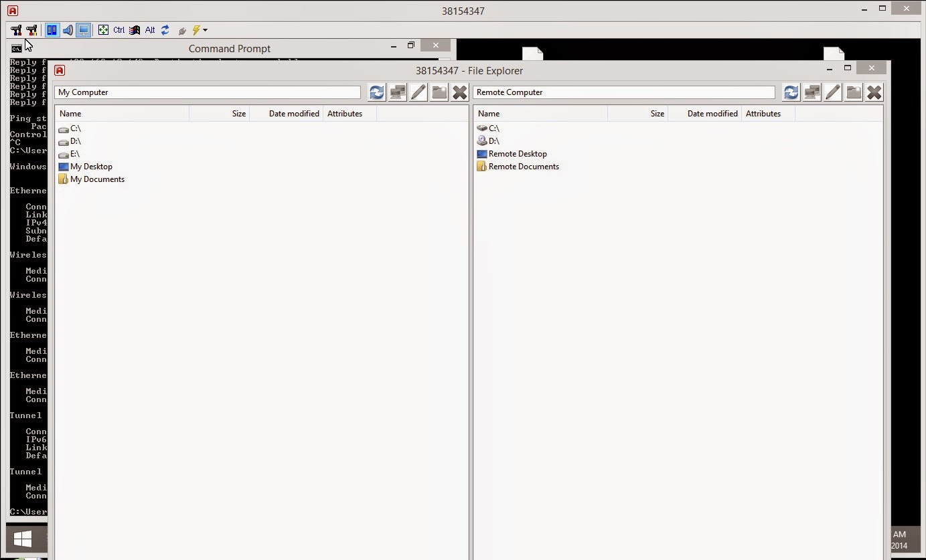Sort by Date modified in the My Computer pane
This screenshot has width=926, height=560.
pos(286,114)
